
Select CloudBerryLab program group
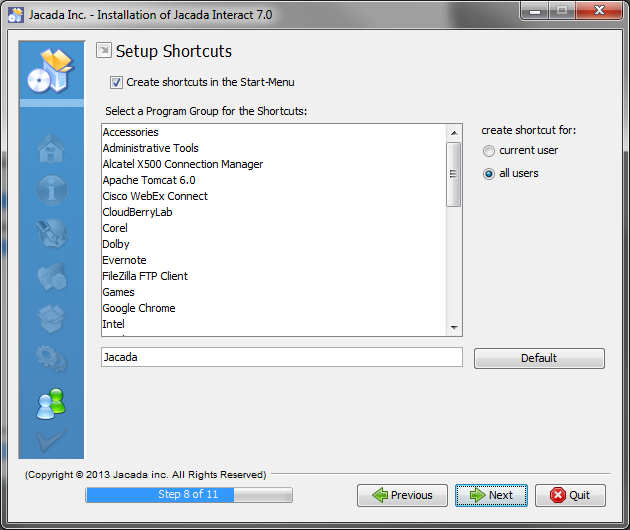pyautogui.click(x=274, y=212)
